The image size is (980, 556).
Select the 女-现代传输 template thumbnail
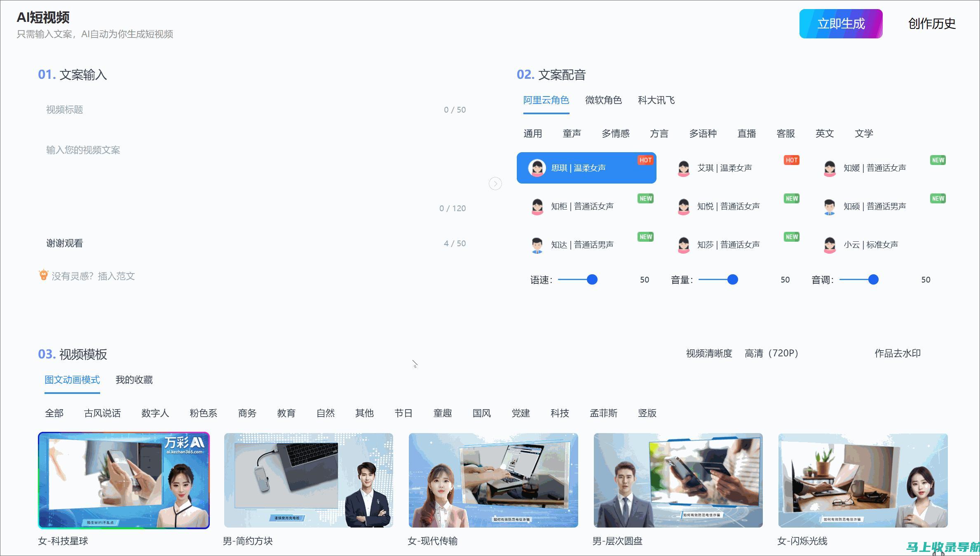click(x=493, y=481)
